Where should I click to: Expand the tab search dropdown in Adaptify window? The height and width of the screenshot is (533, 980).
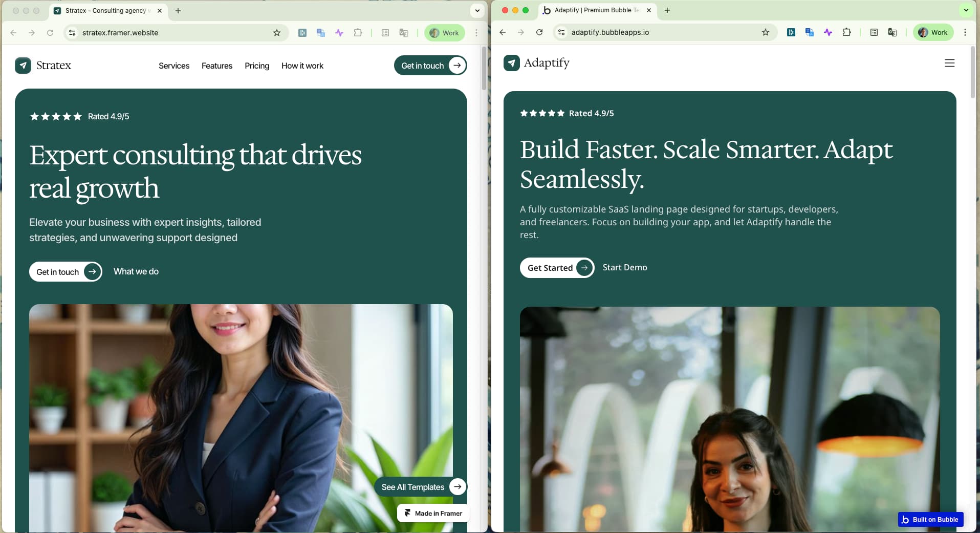coord(966,10)
